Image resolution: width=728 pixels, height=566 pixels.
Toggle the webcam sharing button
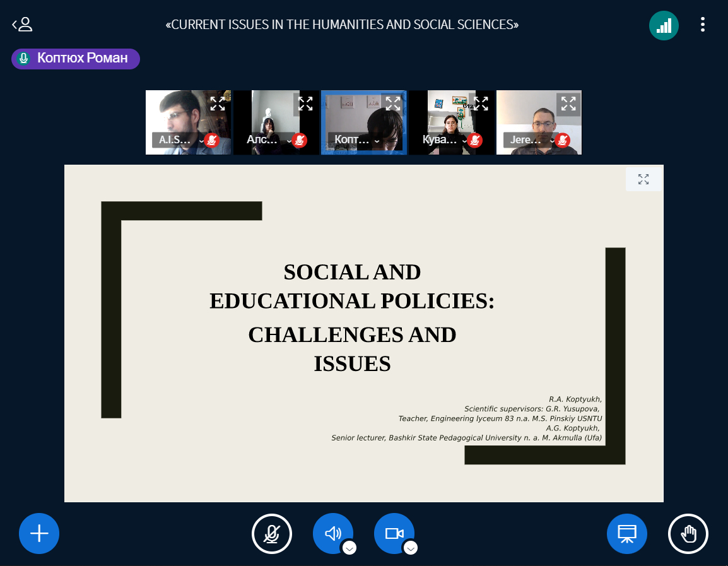coord(394,534)
